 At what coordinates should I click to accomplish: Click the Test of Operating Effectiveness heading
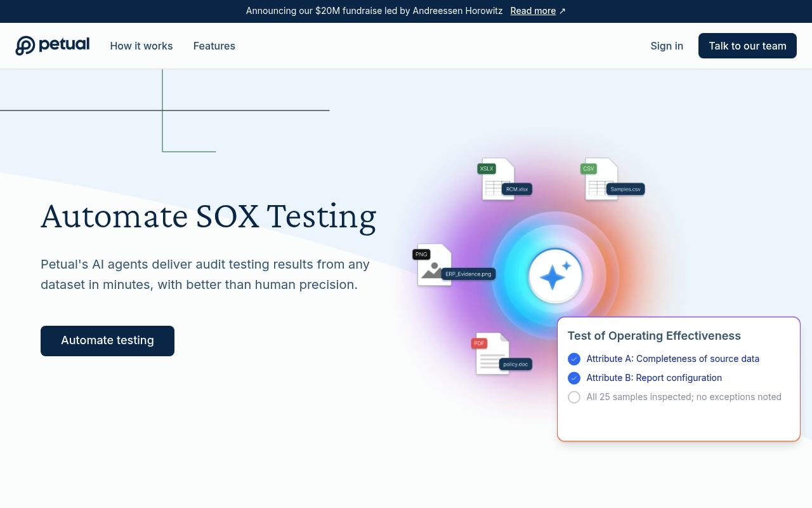pyautogui.click(x=654, y=336)
